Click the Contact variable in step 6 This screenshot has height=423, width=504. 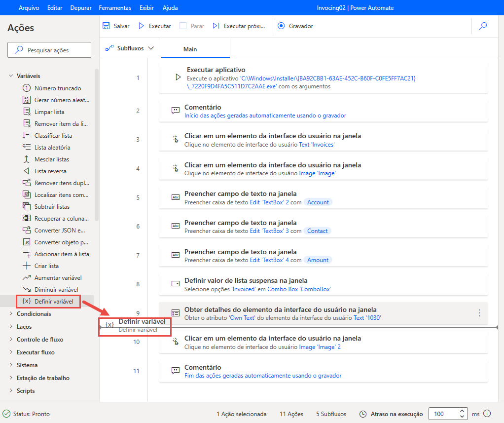[317, 231]
